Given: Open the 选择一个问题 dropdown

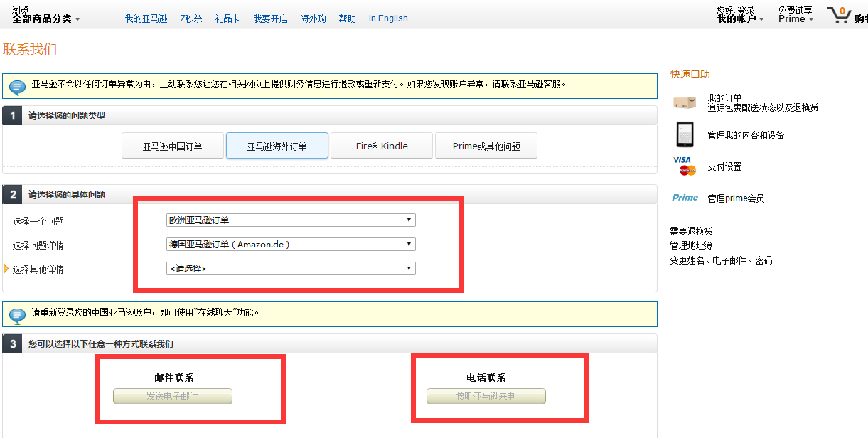Looking at the screenshot, I should point(291,220).
